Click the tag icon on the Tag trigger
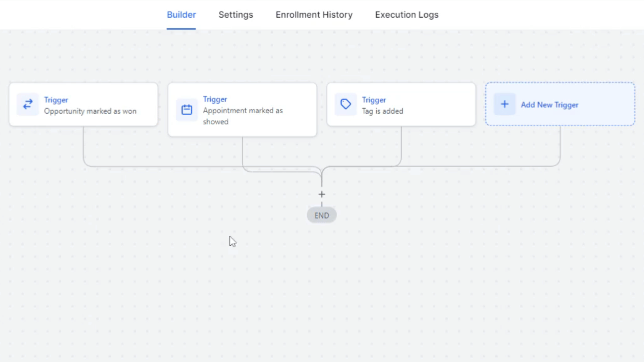Viewport: 644px width, 362px height. pyautogui.click(x=346, y=104)
